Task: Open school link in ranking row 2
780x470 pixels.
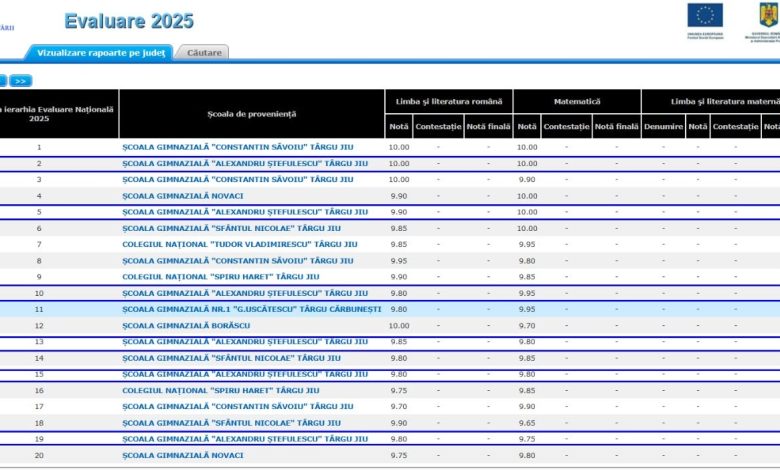Action: (245, 164)
